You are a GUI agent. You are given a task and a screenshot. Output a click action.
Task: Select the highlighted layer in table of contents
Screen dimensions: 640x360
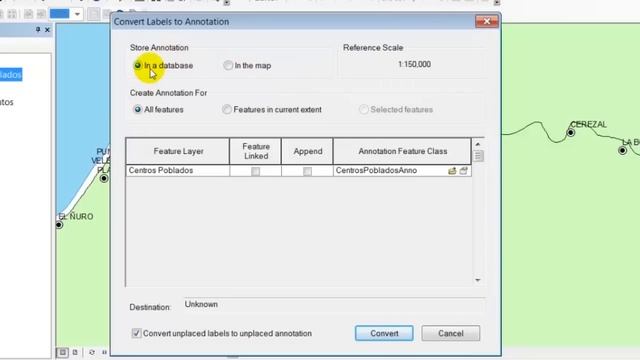(11, 75)
